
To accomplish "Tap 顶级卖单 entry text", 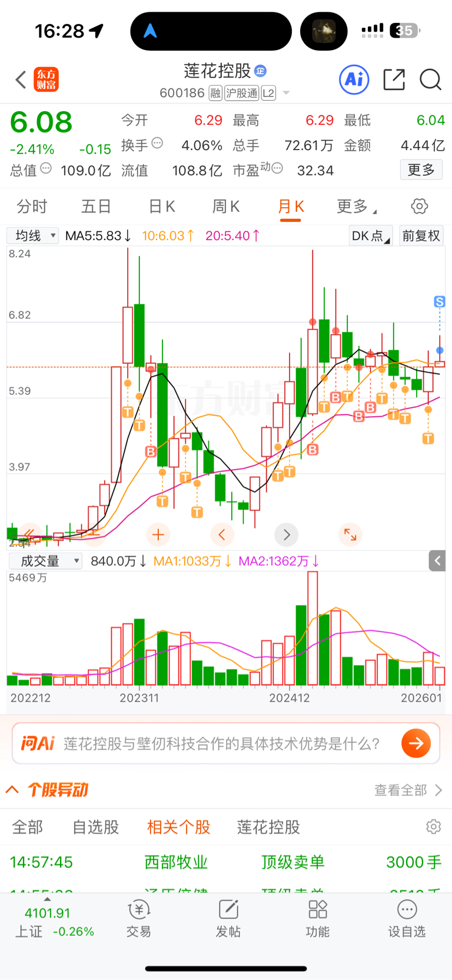I will (293, 862).
